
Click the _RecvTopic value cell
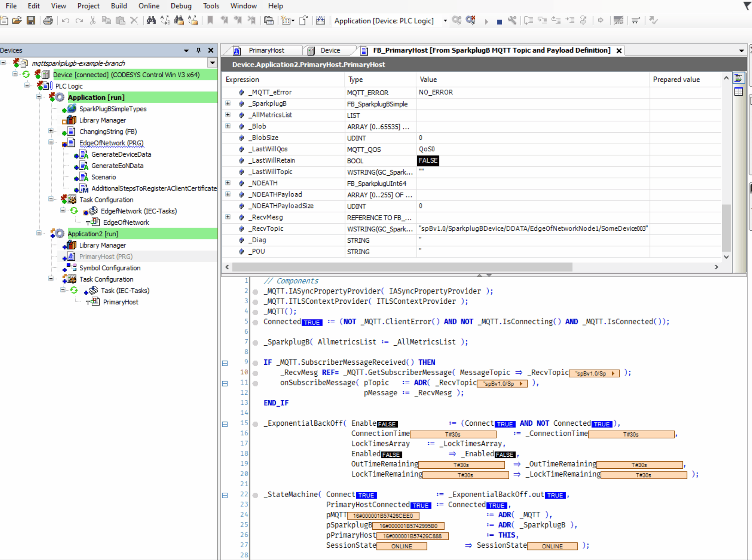click(x=532, y=229)
